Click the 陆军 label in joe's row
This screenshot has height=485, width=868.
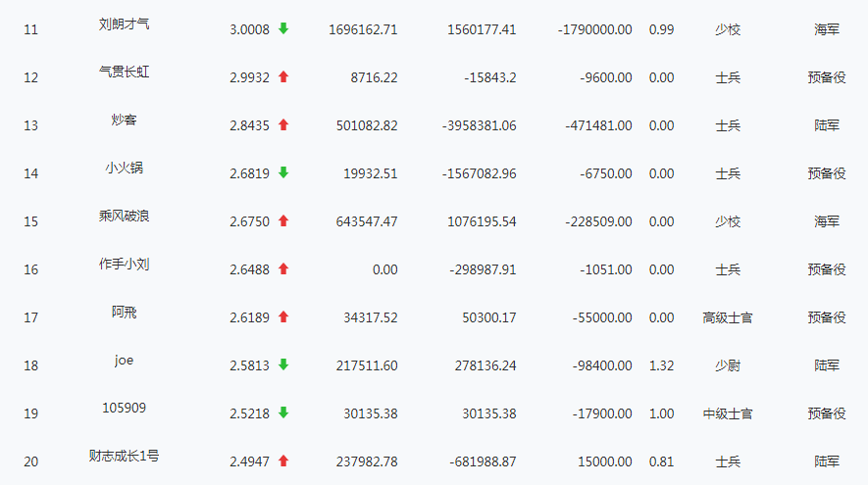[827, 366]
